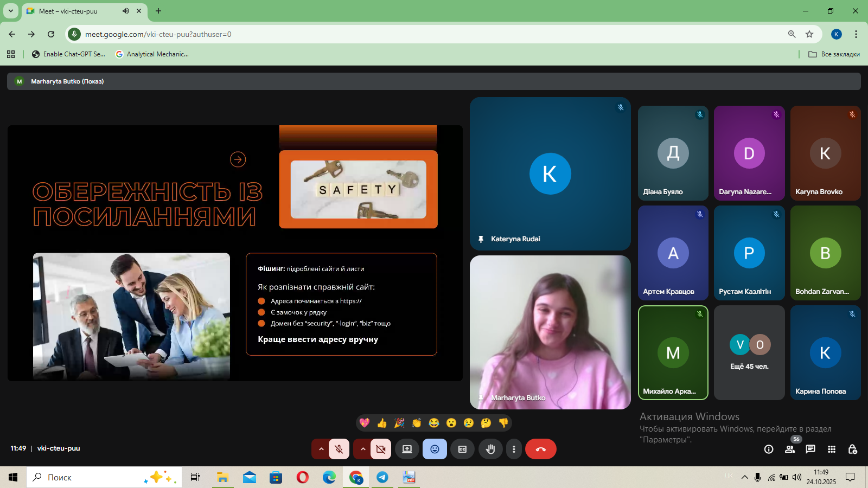Turn on the camera

381,449
